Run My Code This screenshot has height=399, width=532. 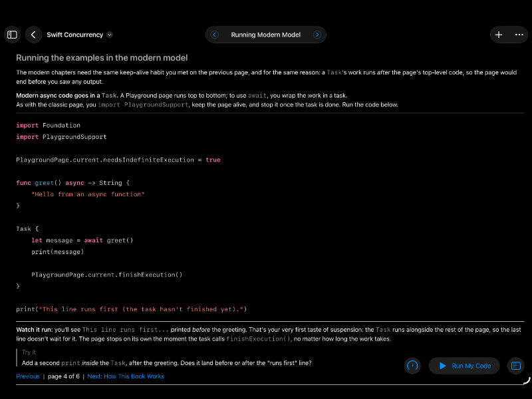click(464, 366)
